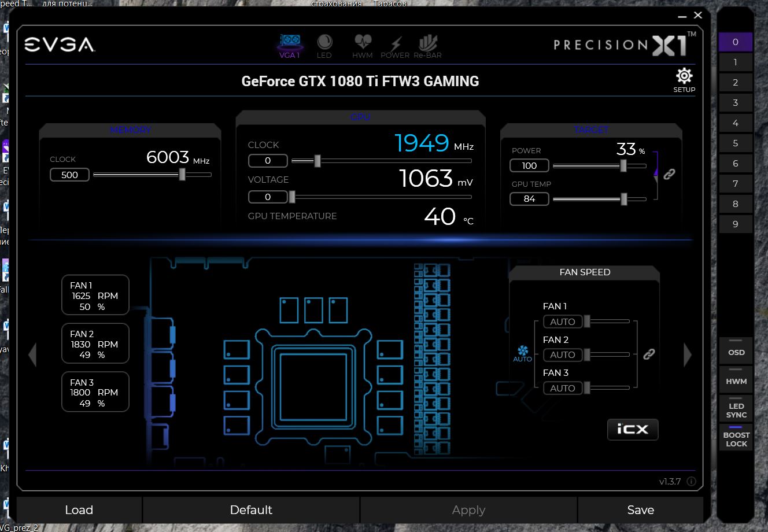Image resolution: width=768 pixels, height=532 pixels.
Task: Minimize the Precision X1 window
Action: pyautogui.click(x=681, y=16)
